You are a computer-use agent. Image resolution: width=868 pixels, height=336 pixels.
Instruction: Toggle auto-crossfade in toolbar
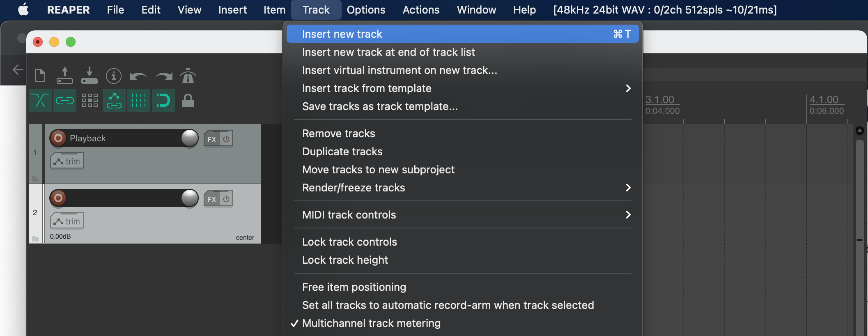tap(40, 100)
